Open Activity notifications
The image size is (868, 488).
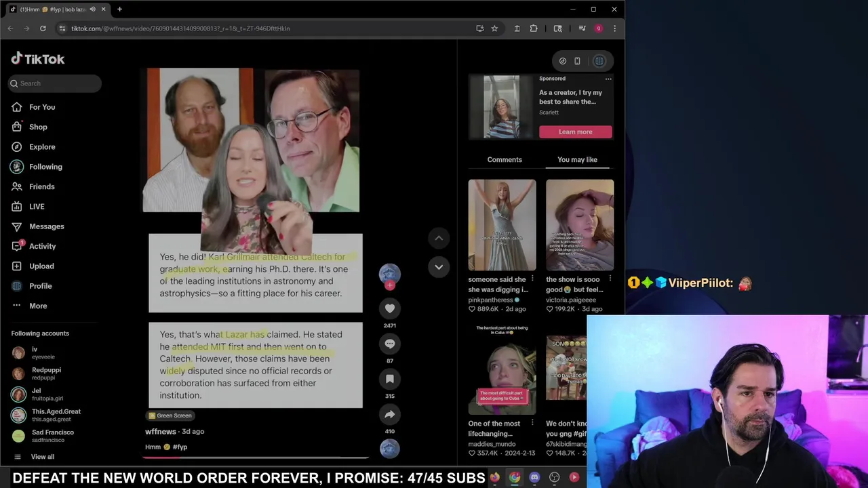click(x=42, y=246)
